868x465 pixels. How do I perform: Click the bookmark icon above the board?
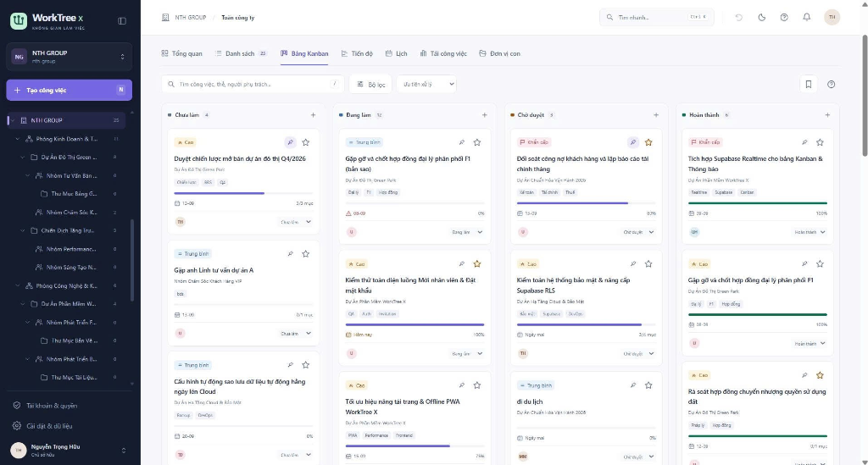click(x=808, y=84)
